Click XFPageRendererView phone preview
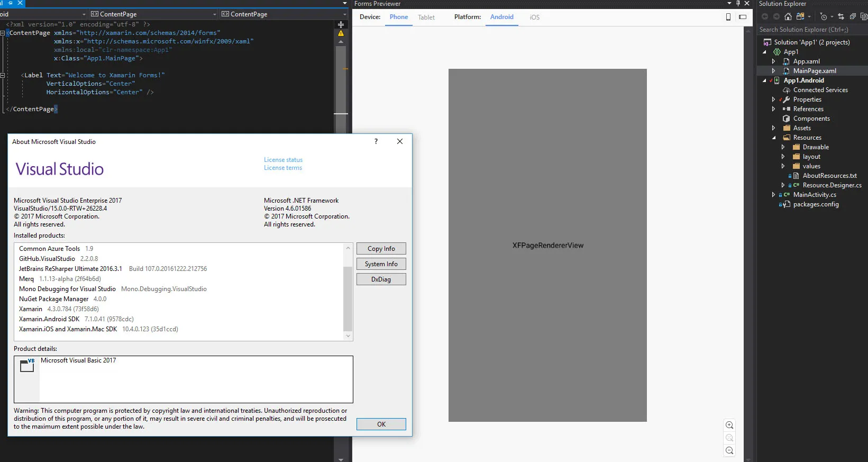This screenshot has width=868, height=462. pos(547,245)
